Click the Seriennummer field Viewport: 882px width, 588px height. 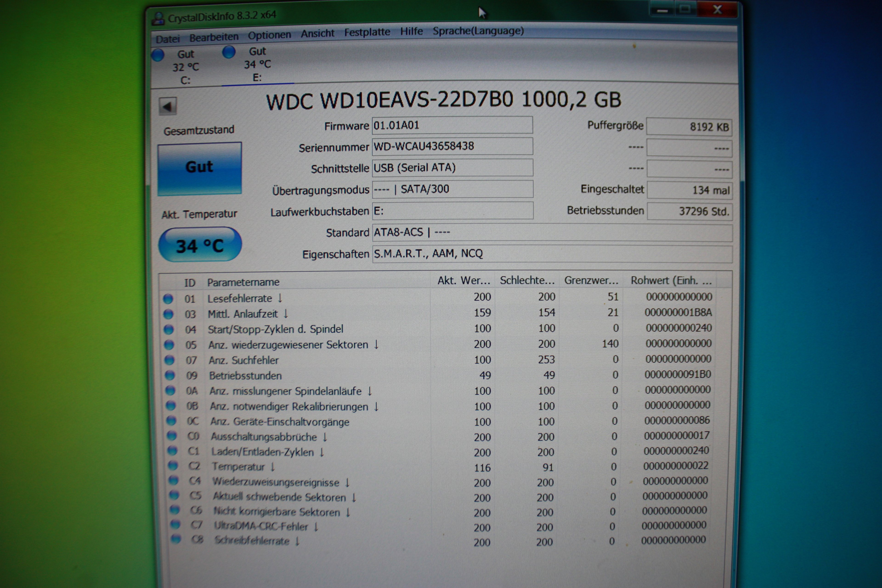pyautogui.click(x=452, y=146)
